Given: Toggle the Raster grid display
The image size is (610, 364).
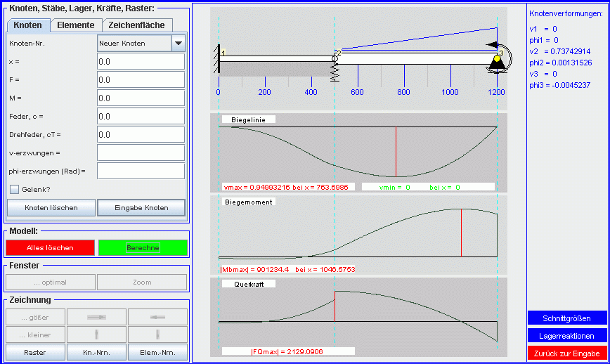Looking at the screenshot, I should click(36, 352).
